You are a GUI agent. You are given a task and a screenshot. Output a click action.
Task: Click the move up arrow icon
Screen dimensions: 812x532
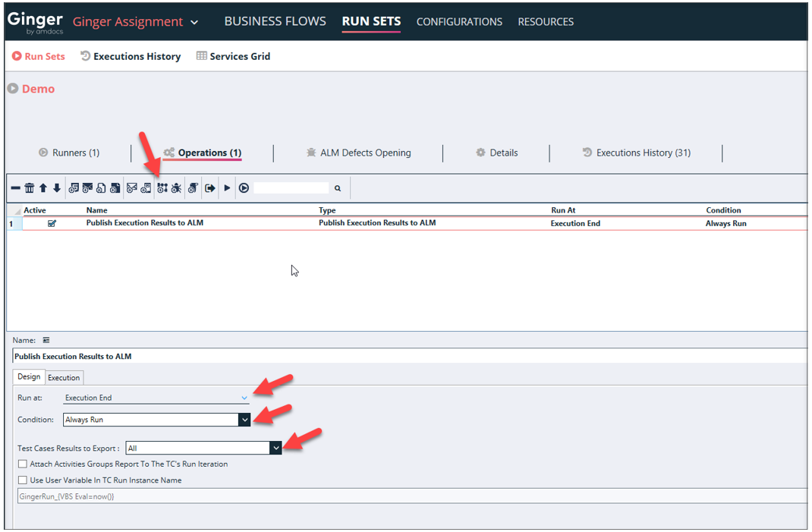[43, 188]
